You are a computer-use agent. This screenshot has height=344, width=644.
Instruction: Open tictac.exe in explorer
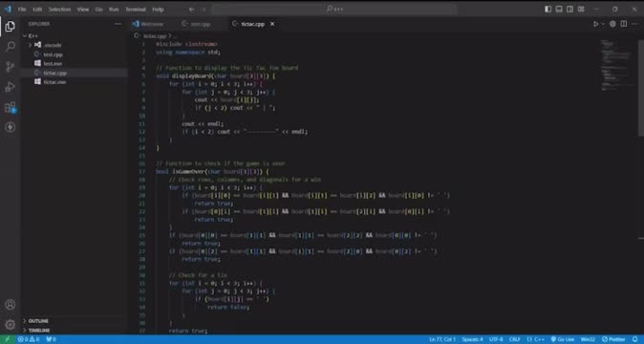[x=54, y=81]
